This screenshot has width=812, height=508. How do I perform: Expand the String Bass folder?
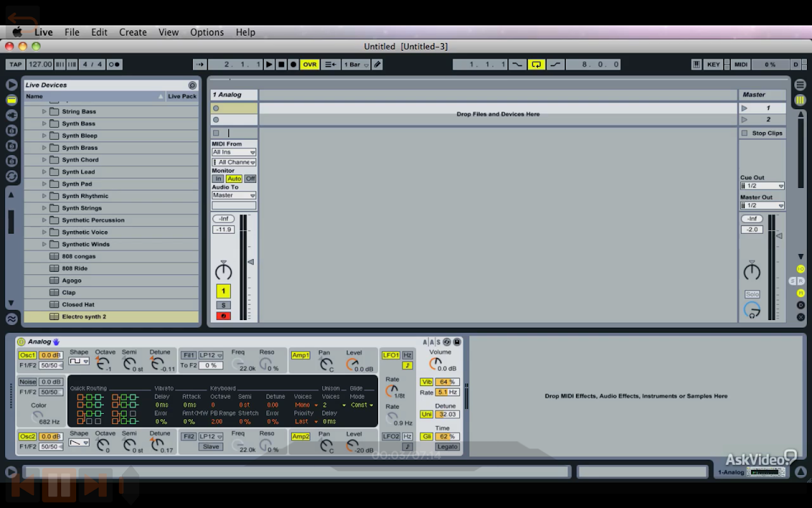pos(44,112)
